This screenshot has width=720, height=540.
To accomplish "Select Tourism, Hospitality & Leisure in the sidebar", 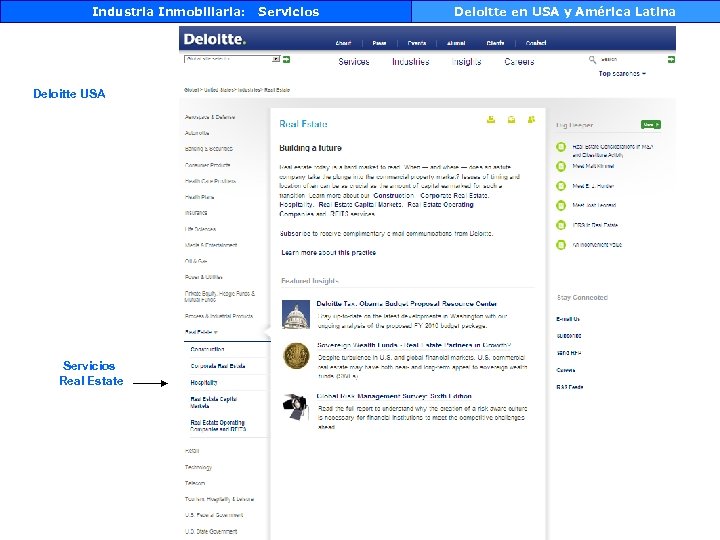I will (x=219, y=499).
